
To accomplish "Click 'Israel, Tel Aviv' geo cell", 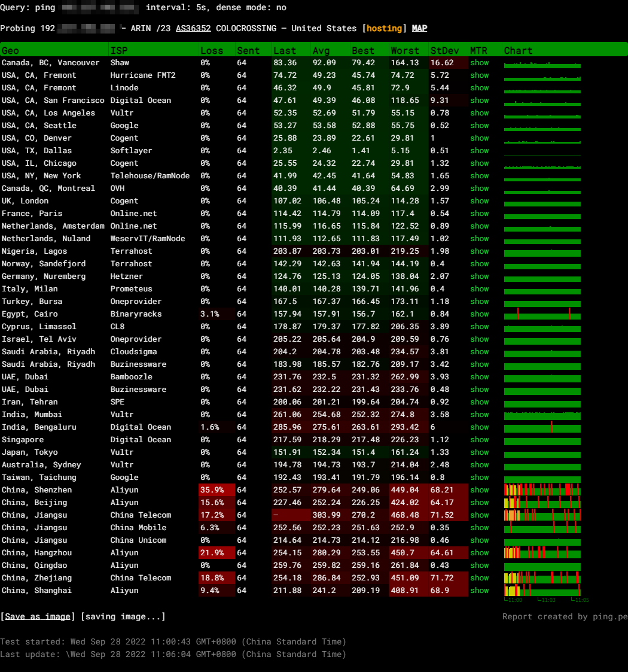I will (x=39, y=339).
